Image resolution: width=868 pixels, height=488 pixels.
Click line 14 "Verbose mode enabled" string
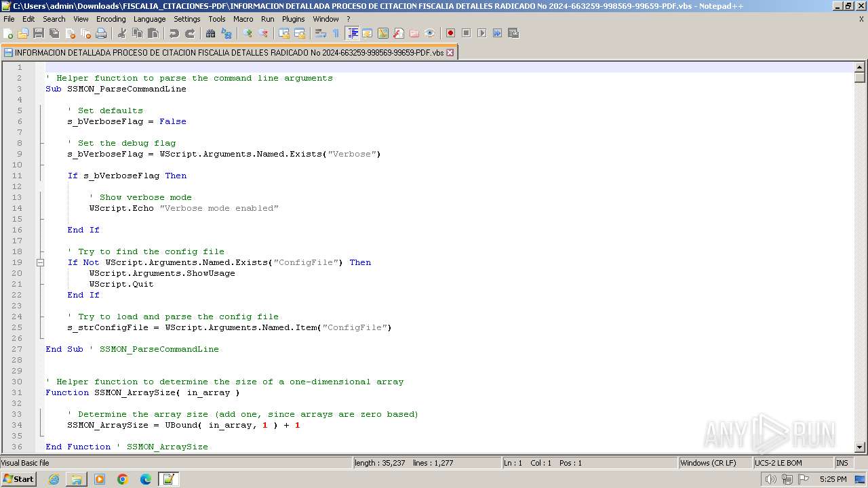[219, 208]
